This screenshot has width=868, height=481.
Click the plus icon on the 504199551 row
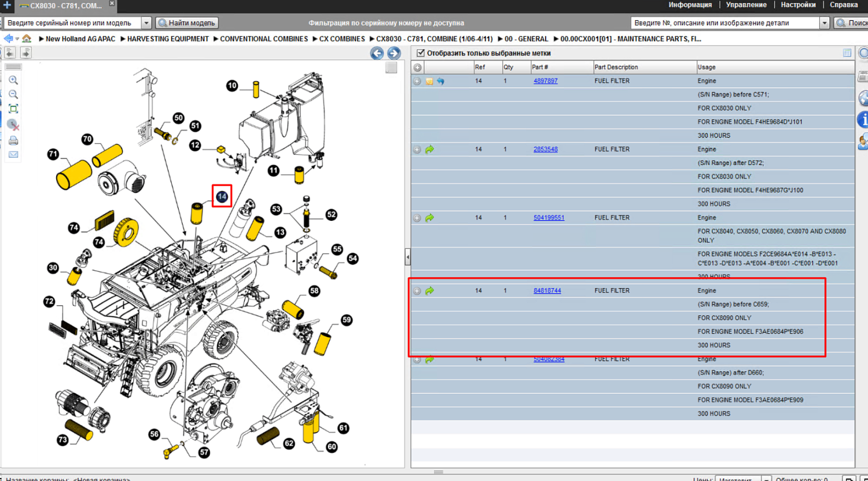click(x=417, y=218)
